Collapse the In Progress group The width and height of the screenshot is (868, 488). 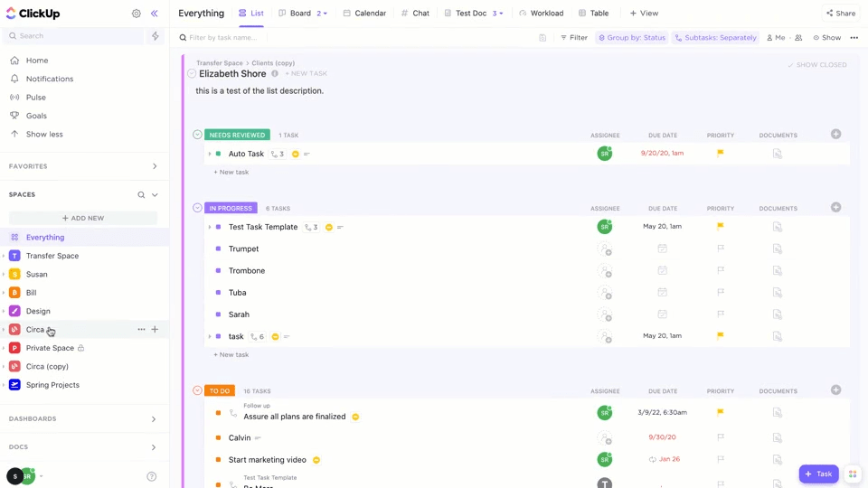[x=197, y=208]
